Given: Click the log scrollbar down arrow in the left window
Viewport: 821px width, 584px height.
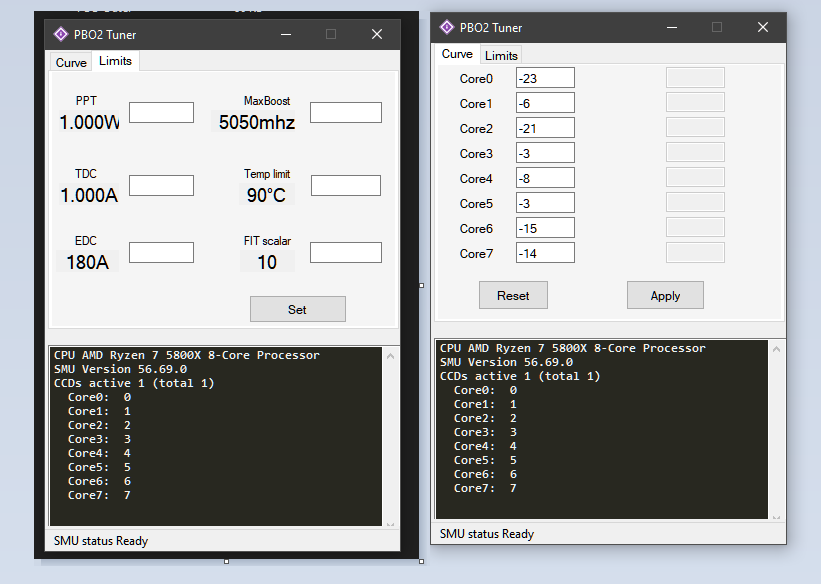Looking at the screenshot, I should coord(390,523).
